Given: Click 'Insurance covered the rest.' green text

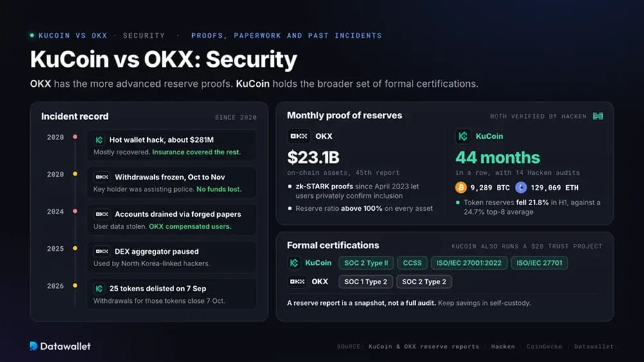Looking at the screenshot, I should [196, 152].
